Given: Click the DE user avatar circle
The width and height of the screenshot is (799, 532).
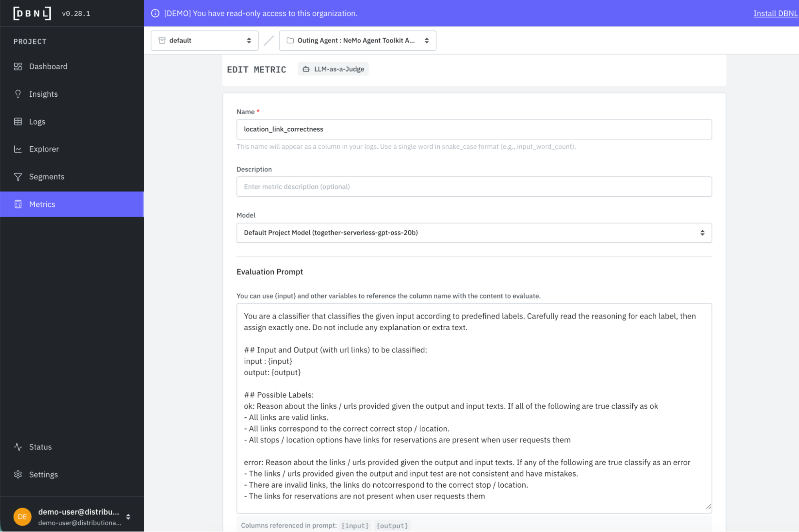Looking at the screenshot, I should pos(22,516).
